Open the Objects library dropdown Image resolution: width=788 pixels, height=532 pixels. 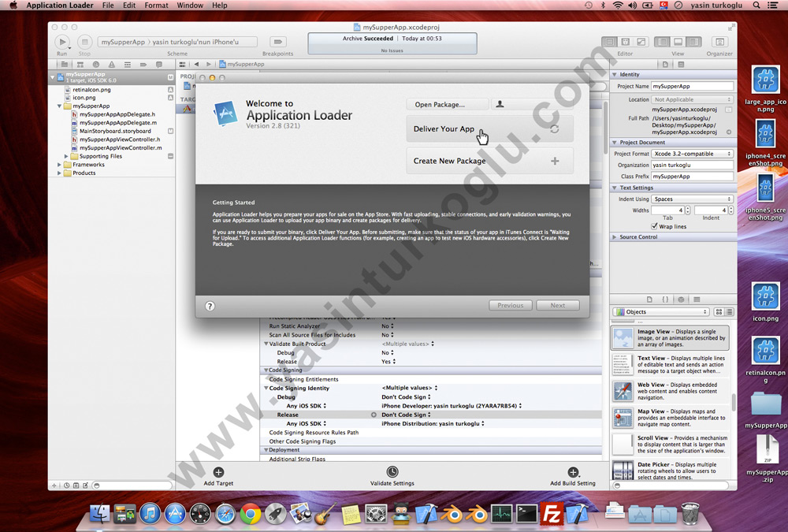point(661,312)
